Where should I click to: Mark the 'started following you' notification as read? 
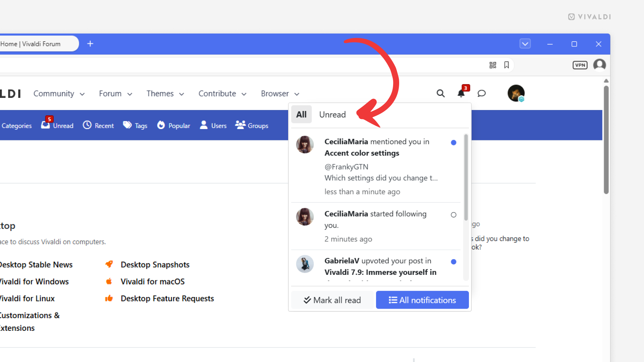click(x=453, y=215)
